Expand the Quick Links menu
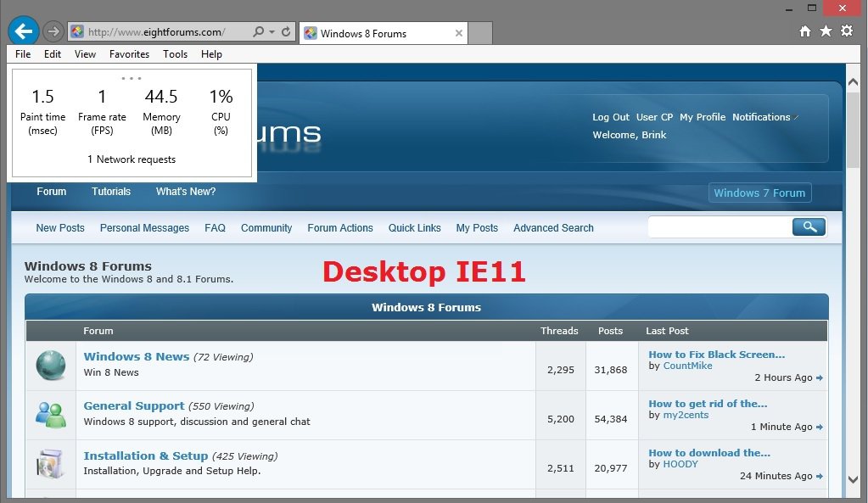The height and width of the screenshot is (503, 868). tap(414, 228)
